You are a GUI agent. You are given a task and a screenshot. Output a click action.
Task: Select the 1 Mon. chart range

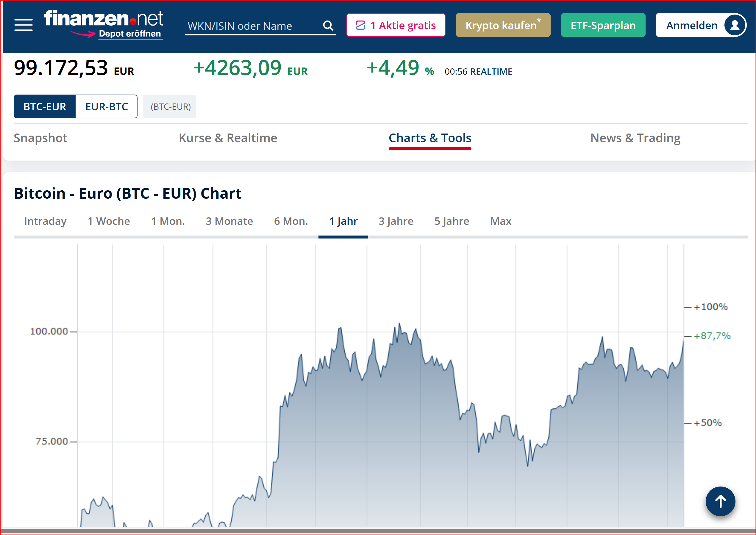click(168, 221)
